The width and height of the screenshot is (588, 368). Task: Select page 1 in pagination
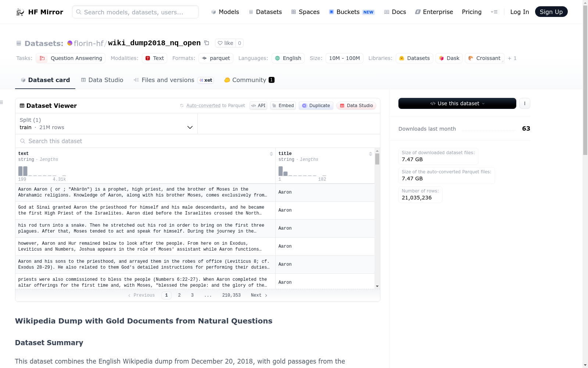[x=166, y=295]
